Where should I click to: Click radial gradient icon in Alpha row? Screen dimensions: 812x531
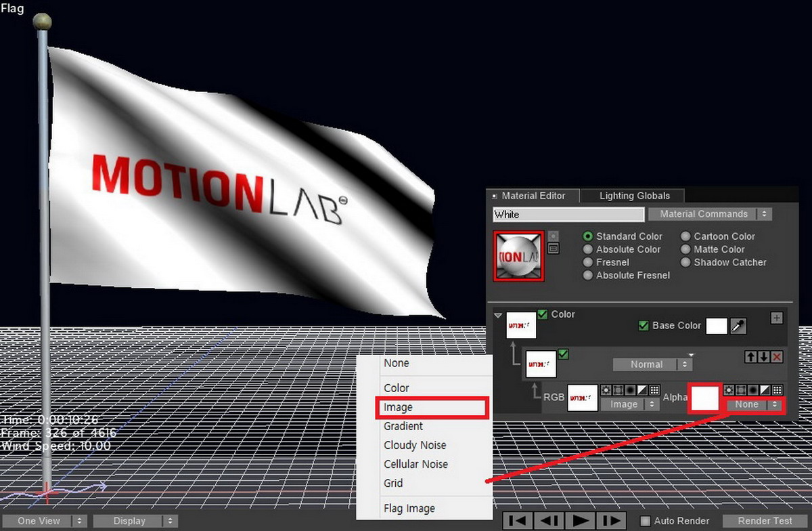pos(753,390)
